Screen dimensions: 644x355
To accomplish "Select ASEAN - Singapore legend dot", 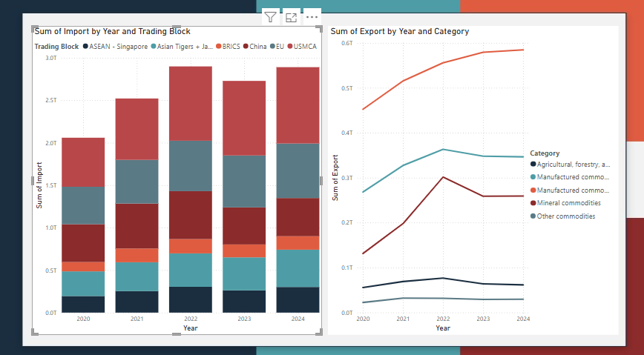I will (85, 47).
